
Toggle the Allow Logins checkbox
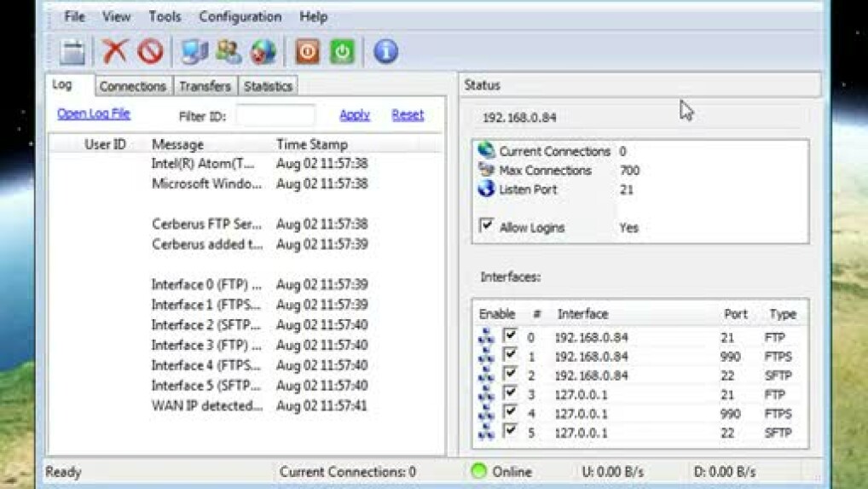pyautogui.click(x=487, y=226)
